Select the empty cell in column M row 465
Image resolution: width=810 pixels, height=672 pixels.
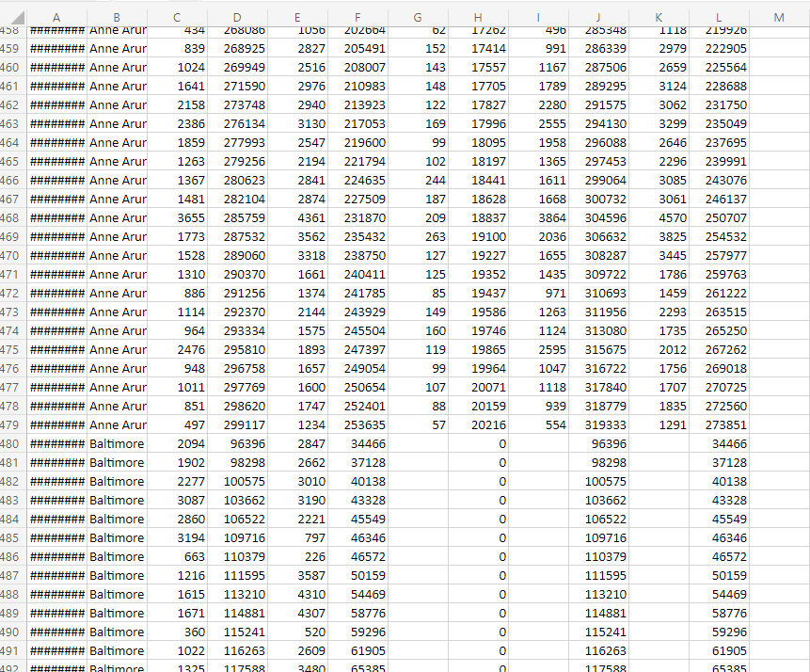pos(778,161)
